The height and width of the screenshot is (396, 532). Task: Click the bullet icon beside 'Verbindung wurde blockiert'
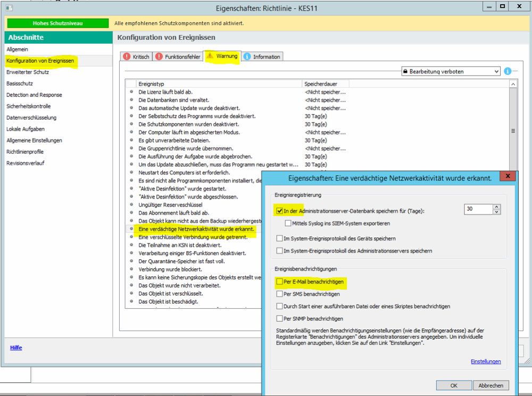tap(131, 269)
